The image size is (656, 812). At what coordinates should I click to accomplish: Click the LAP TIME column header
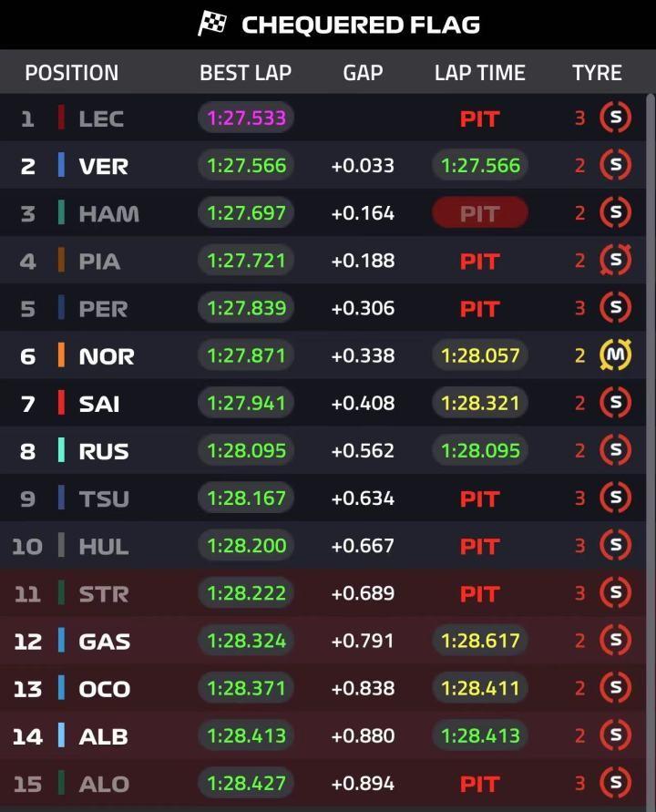pos(480,73)
